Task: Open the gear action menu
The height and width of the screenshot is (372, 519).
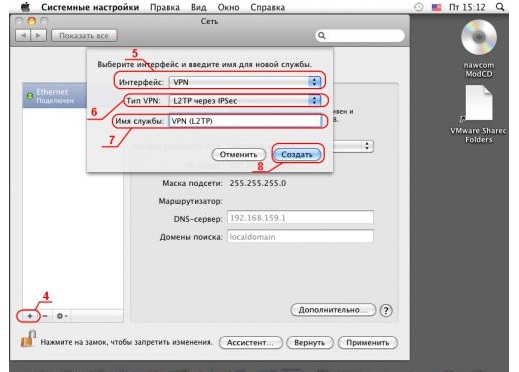Action: (62, 316)
